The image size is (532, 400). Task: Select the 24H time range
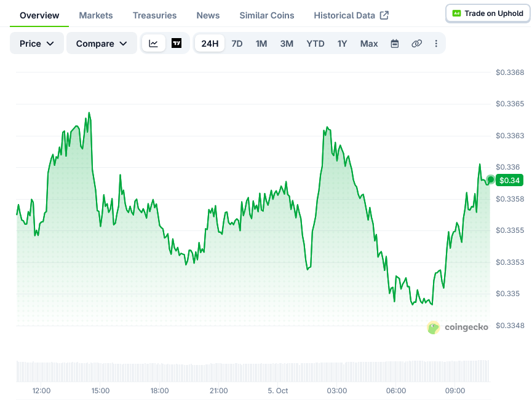(210, 44)
